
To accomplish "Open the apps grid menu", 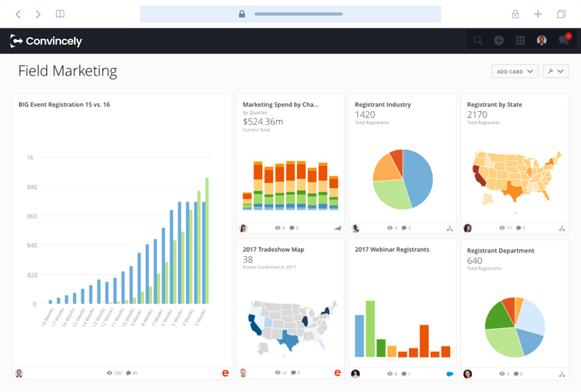I will click(520, 41).
